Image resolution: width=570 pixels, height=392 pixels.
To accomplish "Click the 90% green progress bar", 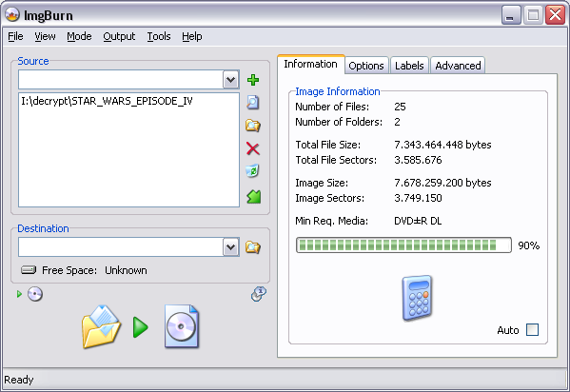I will coord(403,245).
